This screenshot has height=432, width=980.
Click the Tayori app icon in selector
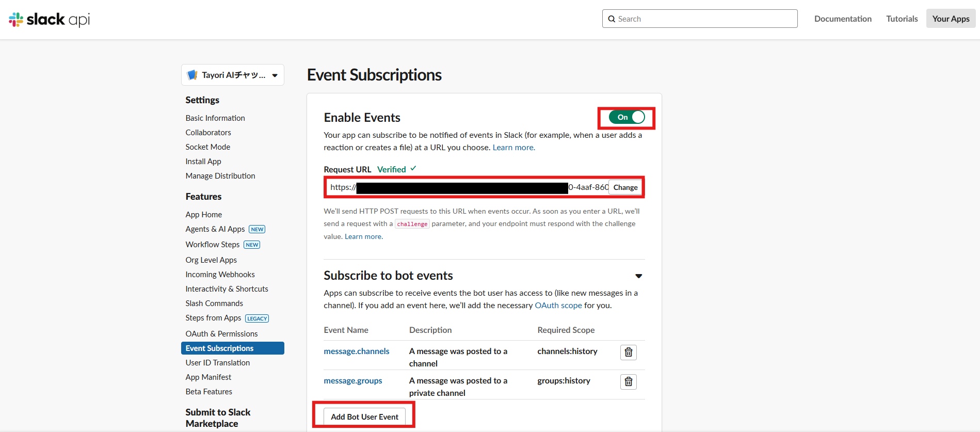coord(192,75)
